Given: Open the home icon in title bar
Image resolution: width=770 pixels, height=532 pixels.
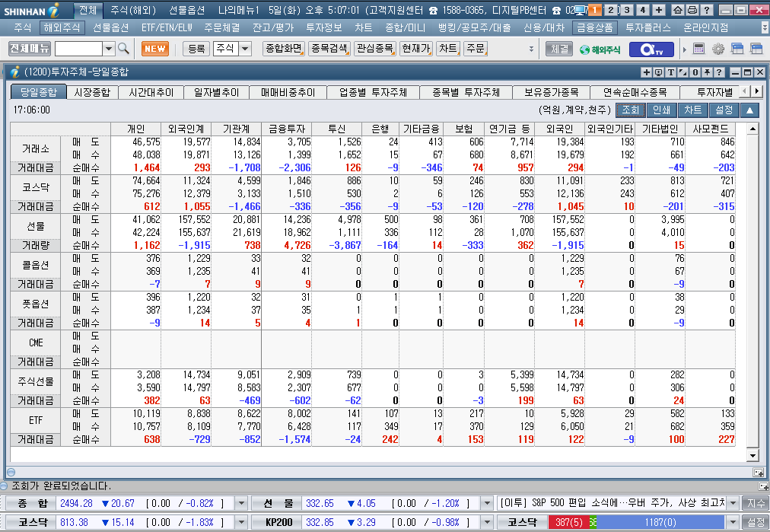Looking at the screenshot, I should click(678, 10).
